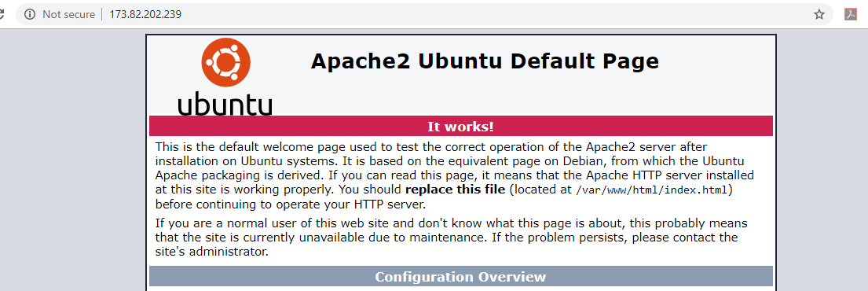Click the text site's administrator
The height and width of the screenshot is (291, 868).
pos(211,252)
